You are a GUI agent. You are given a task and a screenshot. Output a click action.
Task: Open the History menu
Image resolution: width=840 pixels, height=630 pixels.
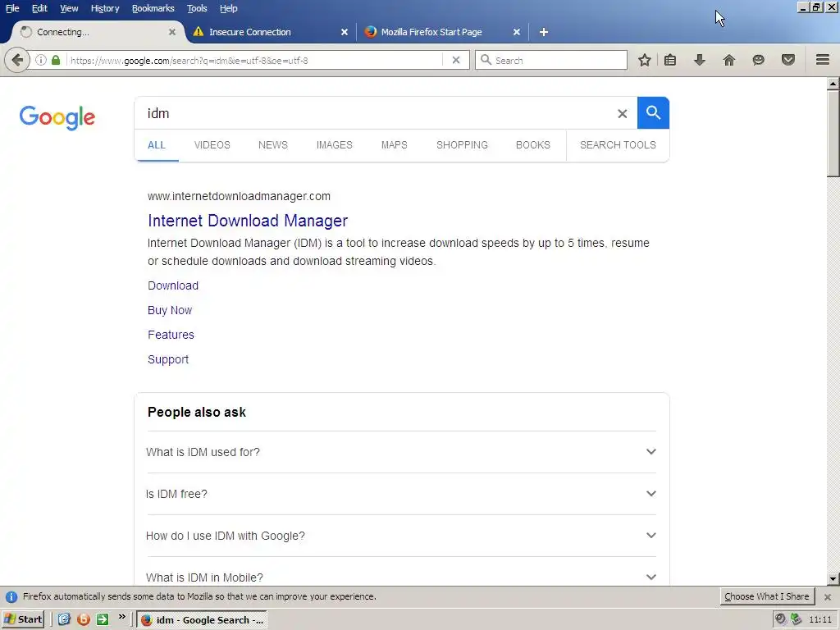pyautogui.click(x=105, y=8)
